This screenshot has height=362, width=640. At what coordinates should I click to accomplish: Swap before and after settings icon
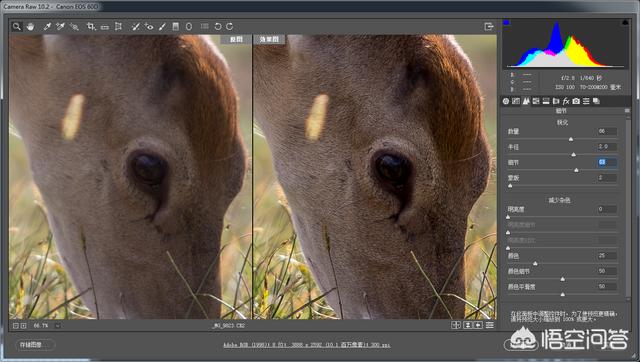(x=468, y=325)
